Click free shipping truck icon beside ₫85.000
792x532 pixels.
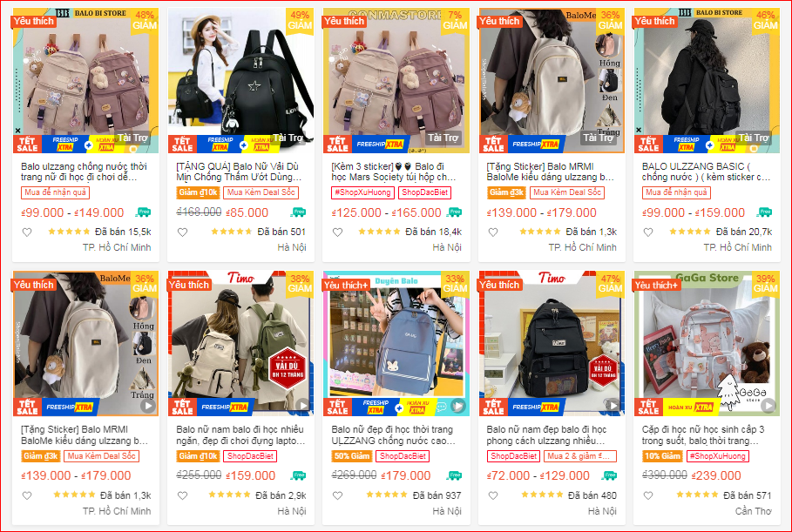(x=299, y=212)
